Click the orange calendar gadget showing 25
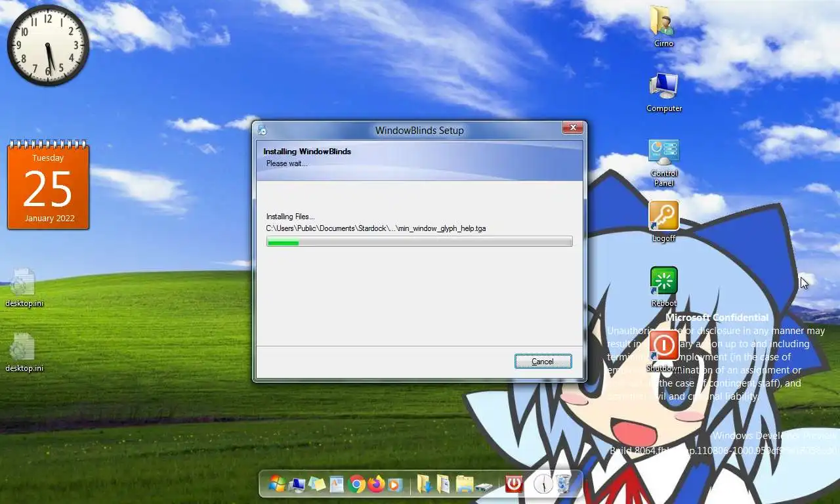Viewport: 840px width, 504px height. (48, 185)
